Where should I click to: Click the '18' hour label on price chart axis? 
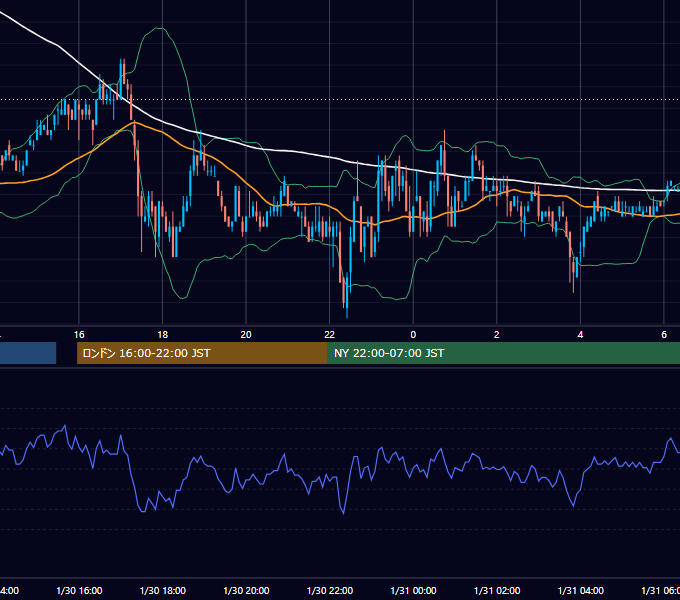tap(163, 335)
